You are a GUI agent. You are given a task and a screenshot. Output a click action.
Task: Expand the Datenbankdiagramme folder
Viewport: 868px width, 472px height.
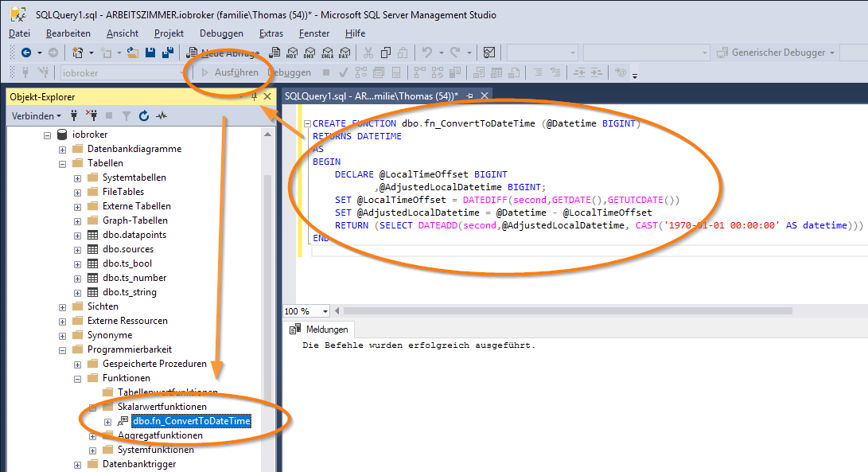coord(63,150)
